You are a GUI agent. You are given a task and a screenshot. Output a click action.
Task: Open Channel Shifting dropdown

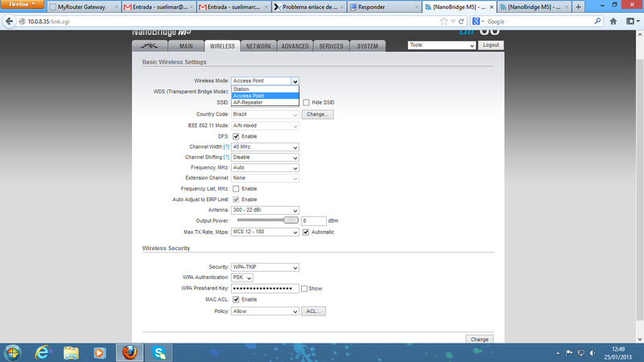click(265, 157)
